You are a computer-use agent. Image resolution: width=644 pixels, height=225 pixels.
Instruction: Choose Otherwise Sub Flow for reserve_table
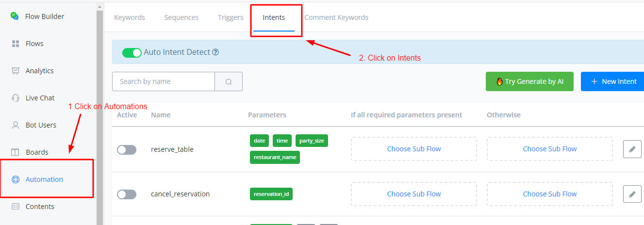coord(549,149)
